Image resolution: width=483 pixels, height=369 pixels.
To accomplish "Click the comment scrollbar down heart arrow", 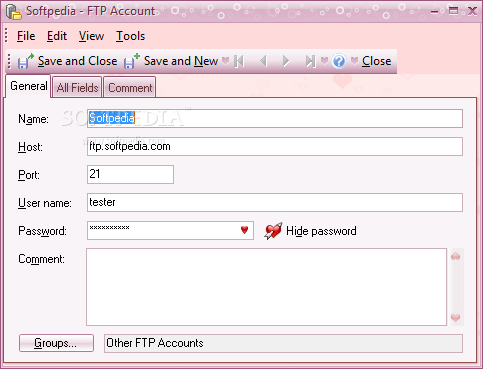I will tap(456, 317).
